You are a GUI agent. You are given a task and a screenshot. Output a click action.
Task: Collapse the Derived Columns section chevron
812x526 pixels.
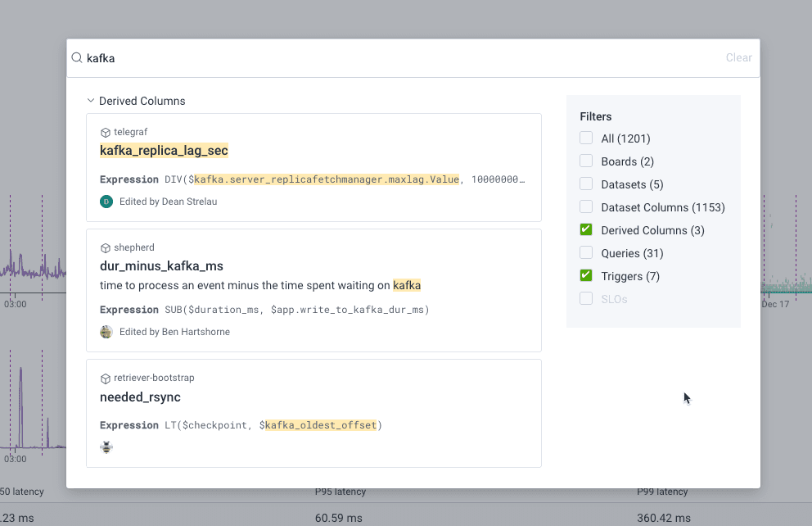(91, 101)
